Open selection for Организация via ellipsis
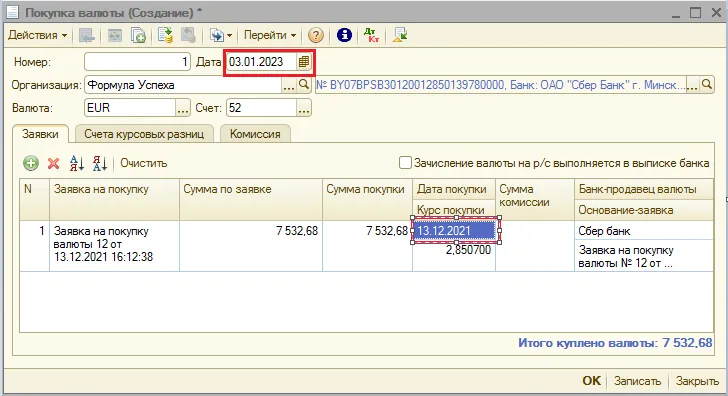The height and width of the screenshot is (396, 728). 289,85
